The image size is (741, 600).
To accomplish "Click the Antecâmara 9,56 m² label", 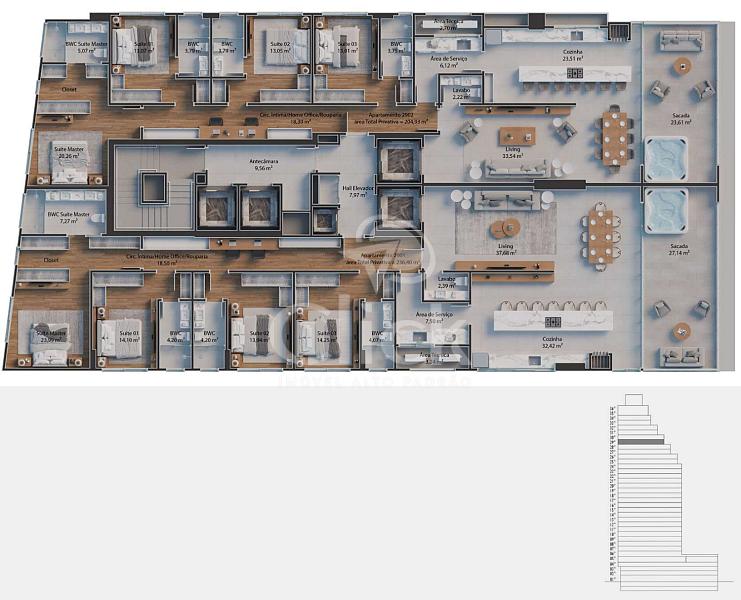I will [x=263, y=165].
